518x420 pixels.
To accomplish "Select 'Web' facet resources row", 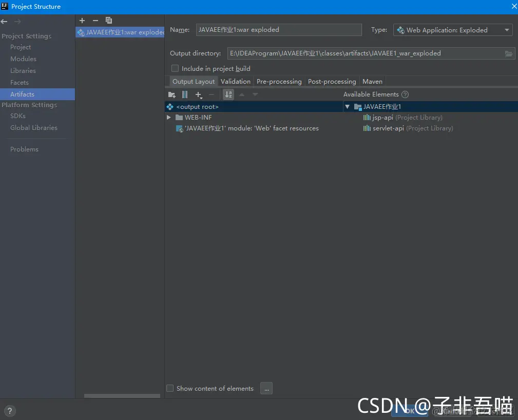I will [254, 128].
